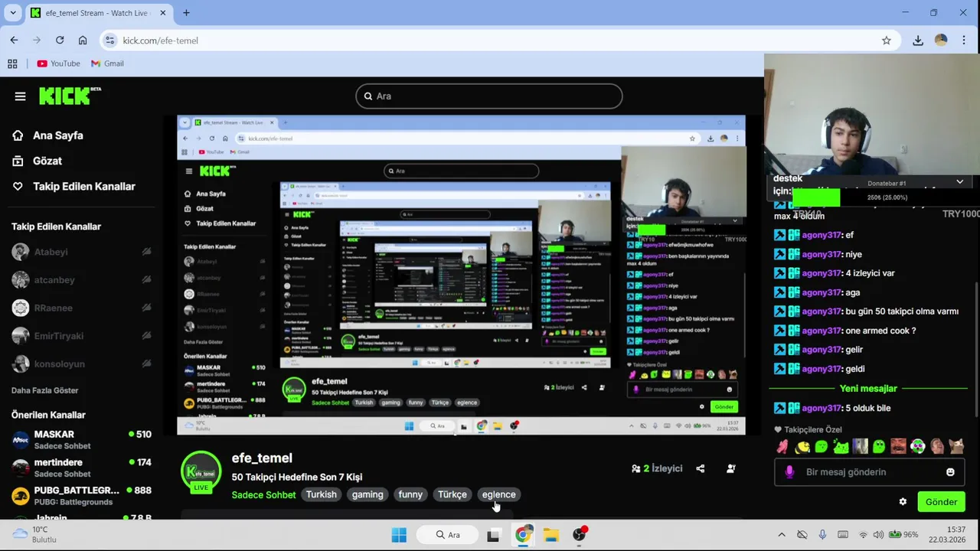This screenshot has height=551, width=980.
Task: Focus the Kick Ara search field
Action: [489, 96]
